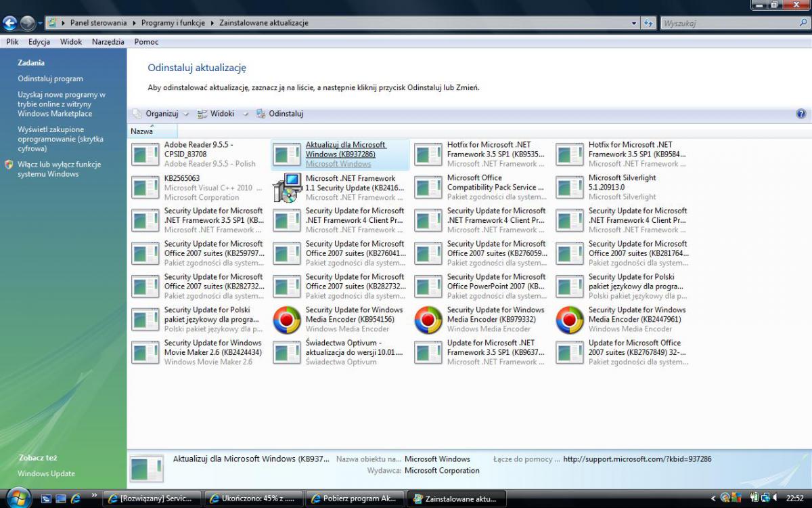Click the Adobe Reader 9.5.5 update icon
Viewport: 812px width, 508px height.
[x=145, y=154]
